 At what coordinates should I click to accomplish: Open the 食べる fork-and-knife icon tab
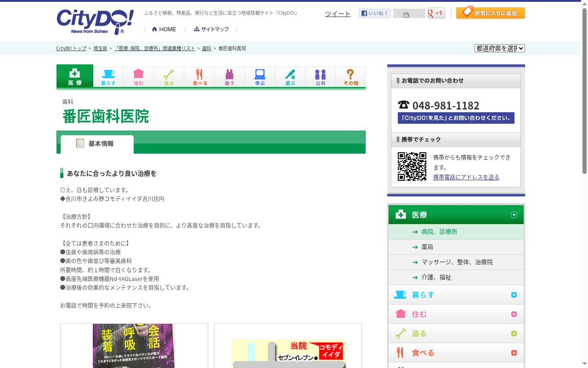point(199,77)
